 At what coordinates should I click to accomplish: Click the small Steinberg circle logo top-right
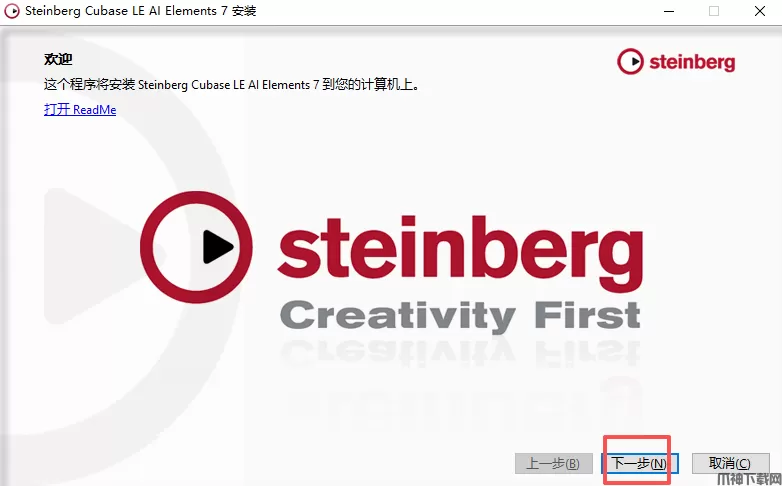point(630,61)
